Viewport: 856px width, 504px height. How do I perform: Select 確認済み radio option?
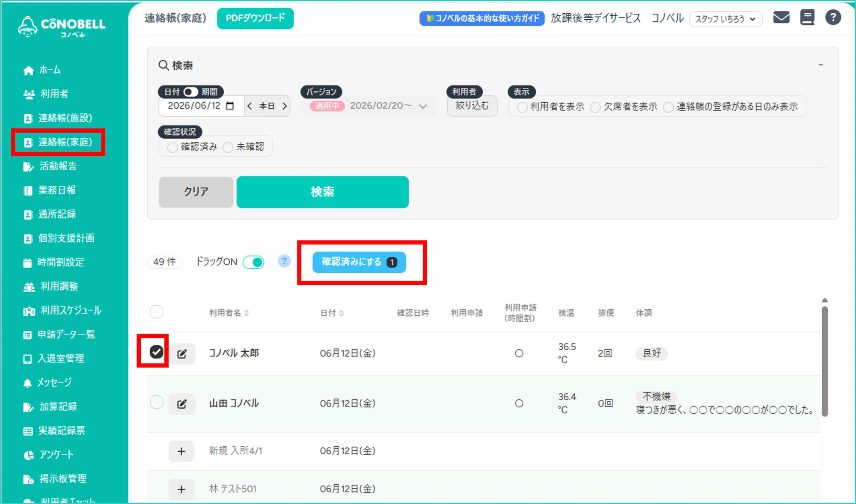point(172,147)
